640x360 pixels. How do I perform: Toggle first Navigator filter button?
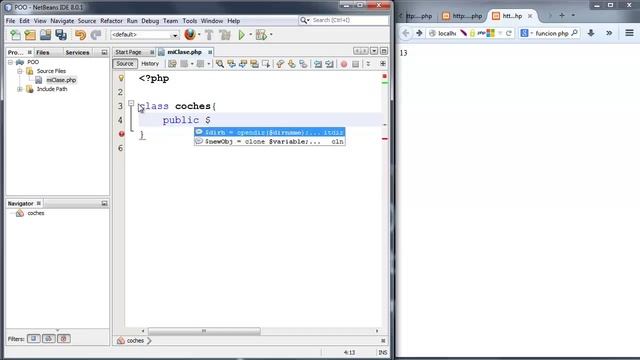(33, 339)
